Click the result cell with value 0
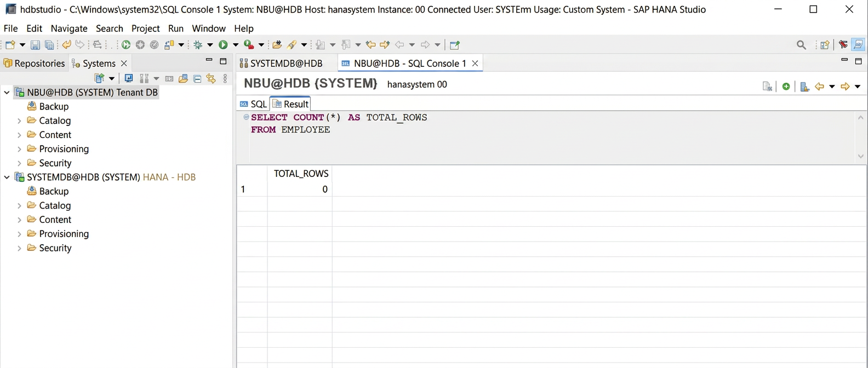 click(300, 189)
